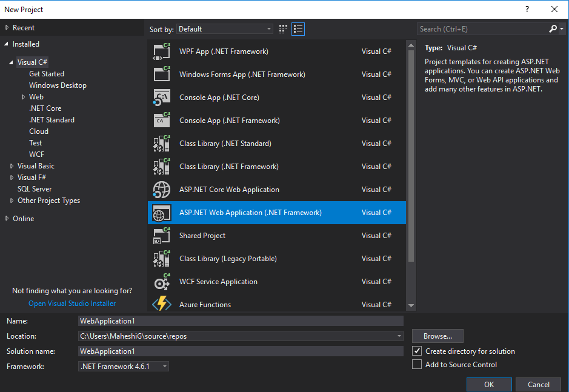
Task: Select the Azure Functions template icon
Action: pos(161,304)
